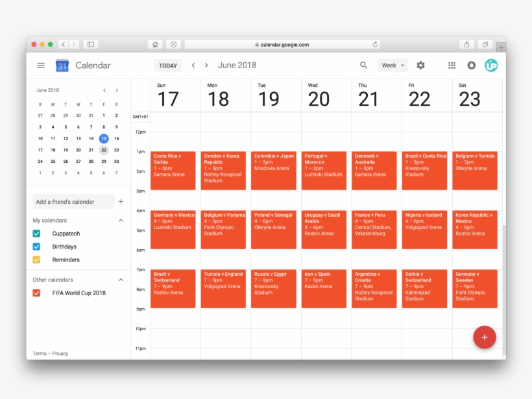This screenshot has width=532, height=399.
Task: Click the TODAY button
Action: [167, 65]
